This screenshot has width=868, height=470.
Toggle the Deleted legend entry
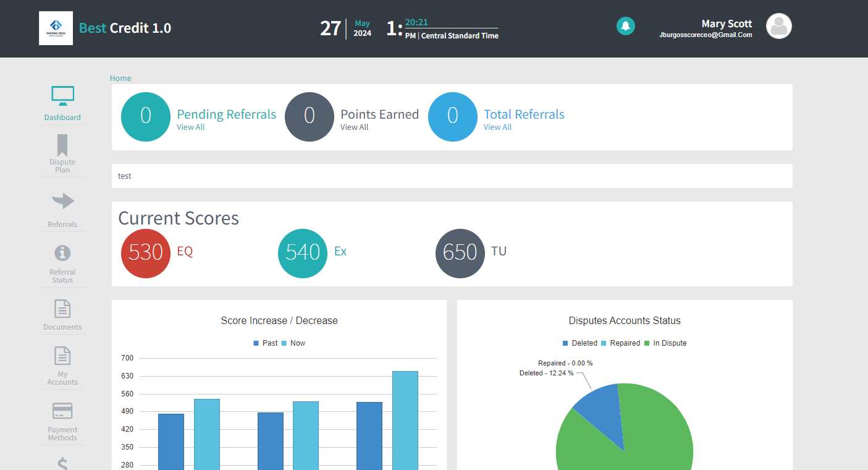(580, 343)
